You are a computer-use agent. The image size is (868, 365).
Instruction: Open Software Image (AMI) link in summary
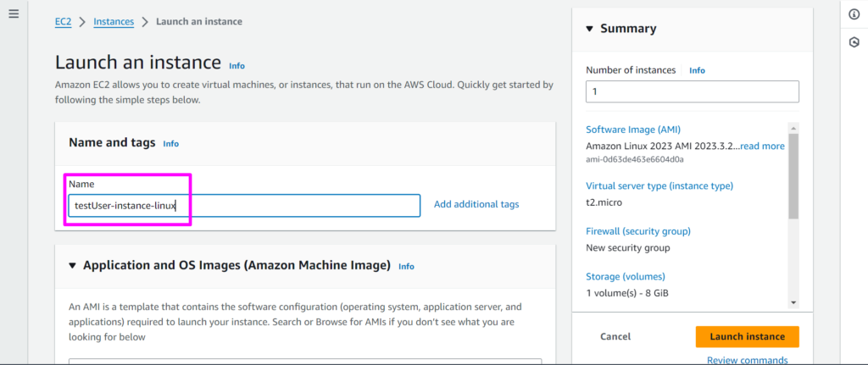point(632,130)
